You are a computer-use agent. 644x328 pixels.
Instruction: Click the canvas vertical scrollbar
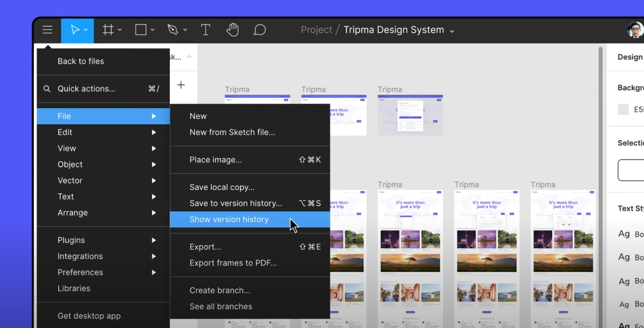(x=601, y=187)
